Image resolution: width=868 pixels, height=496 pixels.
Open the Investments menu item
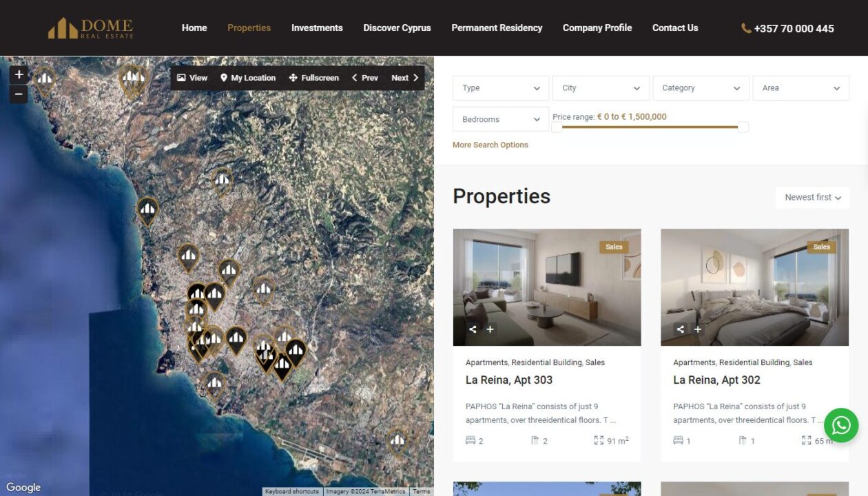[x=317, y=28]
